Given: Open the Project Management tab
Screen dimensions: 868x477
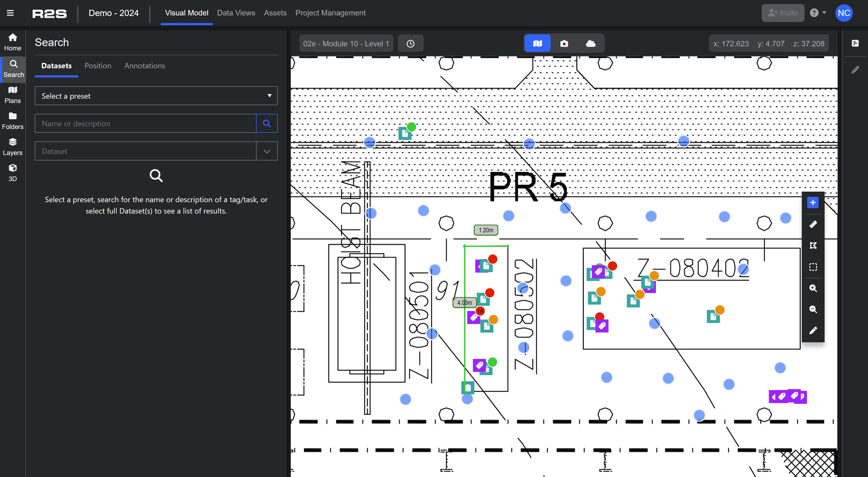Looking at the screenshot, I should pos(330,13).
